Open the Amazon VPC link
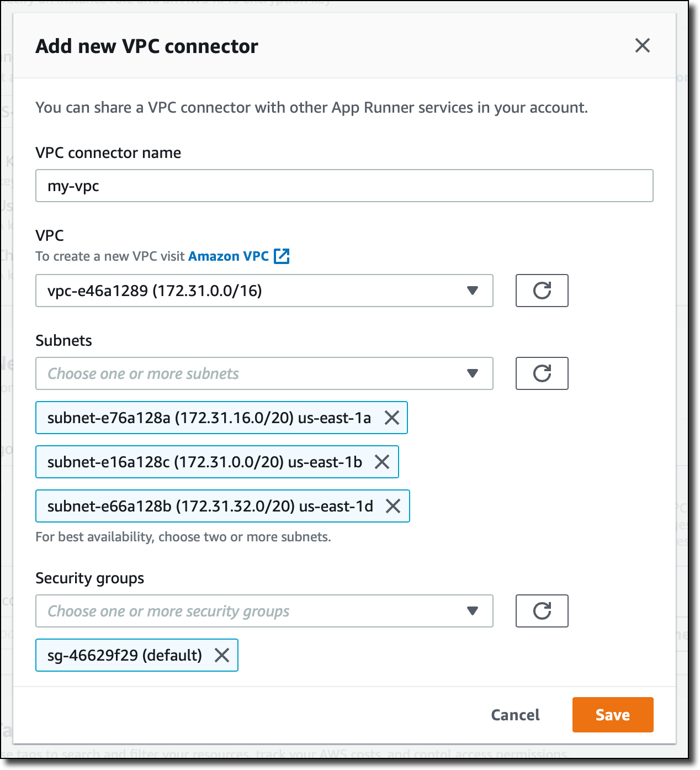The image size is (700, 770). coord(229,256)
